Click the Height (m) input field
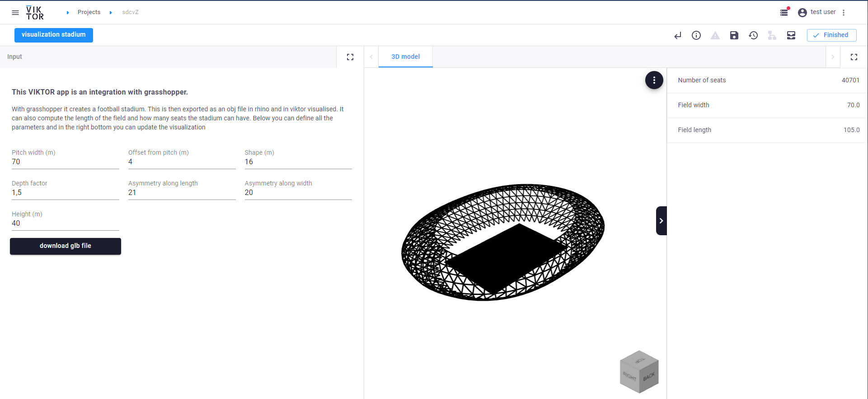Image resolution: width=868 pixels, height=399 pixels. (x=66, y=223)
